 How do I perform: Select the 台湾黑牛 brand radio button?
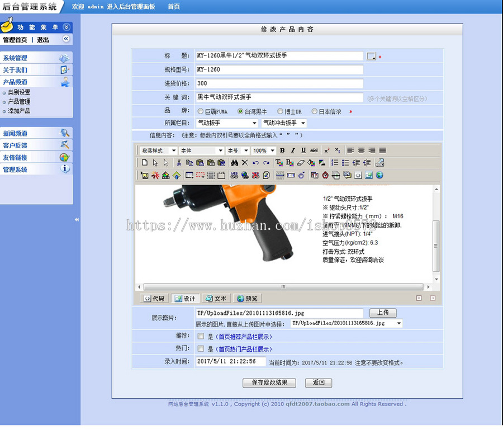[240, 111]
